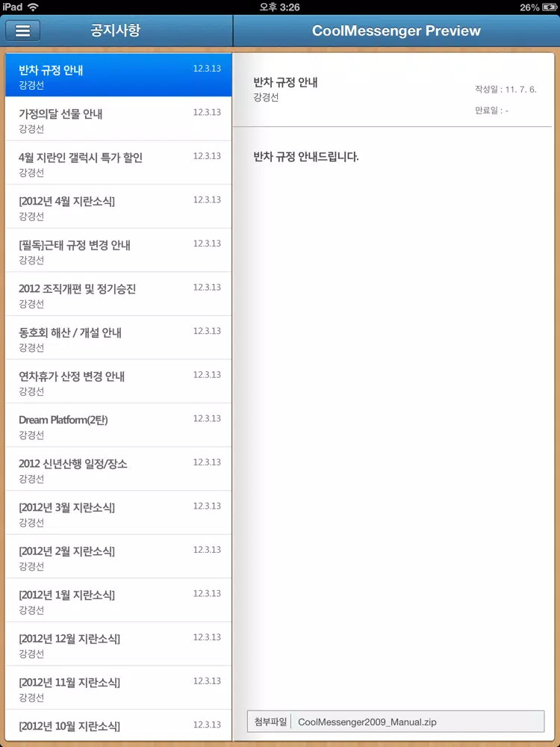This screenshot has width=560, height=747.
Task: Tap the CoolMessenger Preview title
Action: pos(396,31)
